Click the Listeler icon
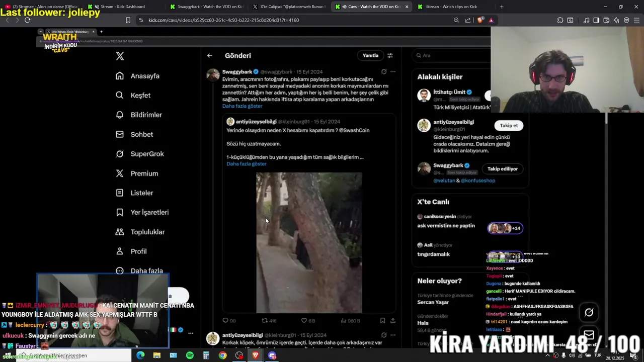Screen dimensions: 644x362 coord(120,193)
